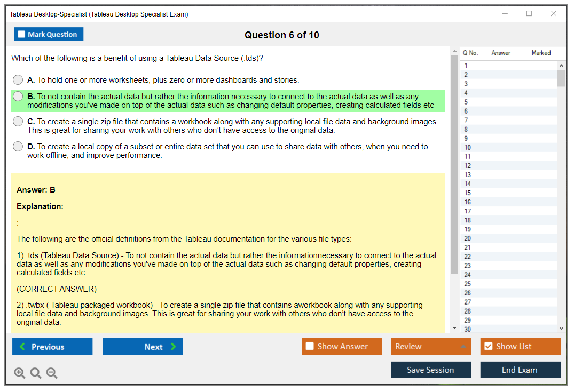
Task: Select answer option A radio button
Action: click(18, 80)
